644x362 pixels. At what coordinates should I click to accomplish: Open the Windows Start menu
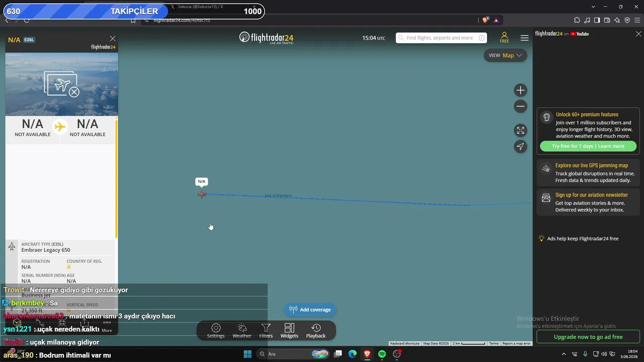click(x=248, y=354)
